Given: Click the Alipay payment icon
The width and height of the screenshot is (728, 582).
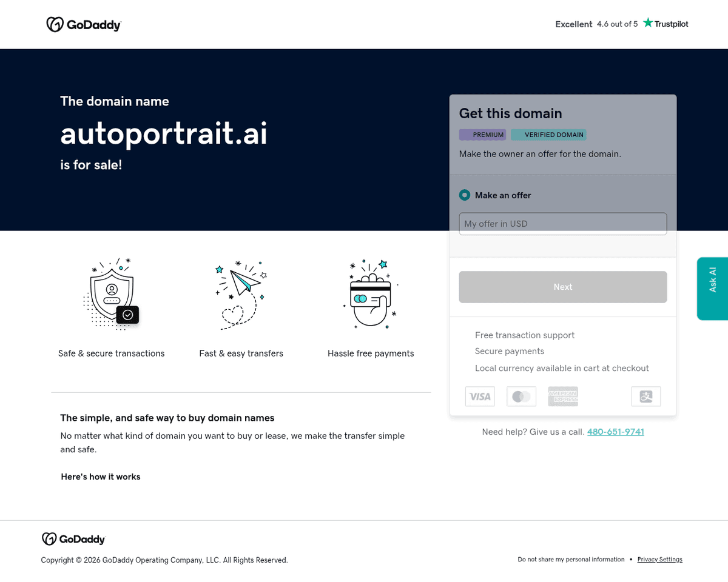Looking at the screenshot, I should (645, 396).
